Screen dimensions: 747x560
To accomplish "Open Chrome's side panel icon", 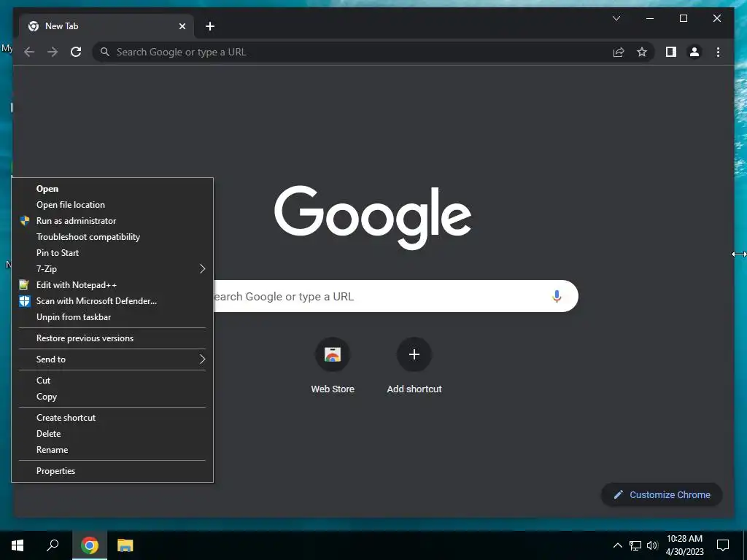I will pyautogui.click(x=671, y=52).
